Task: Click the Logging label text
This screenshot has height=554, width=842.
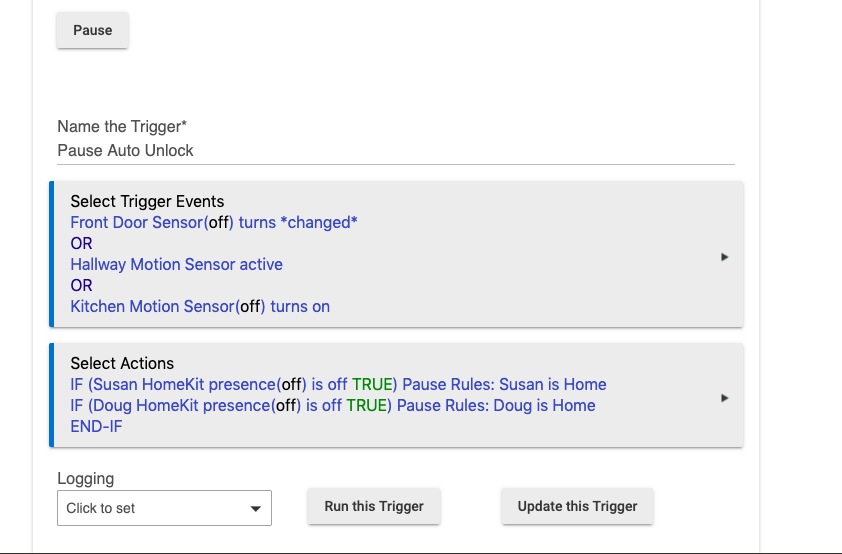Action: [85, 478]
